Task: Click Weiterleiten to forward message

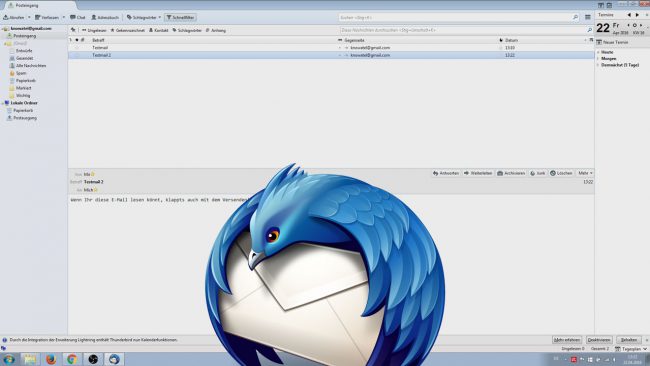Action: [478, 173]
